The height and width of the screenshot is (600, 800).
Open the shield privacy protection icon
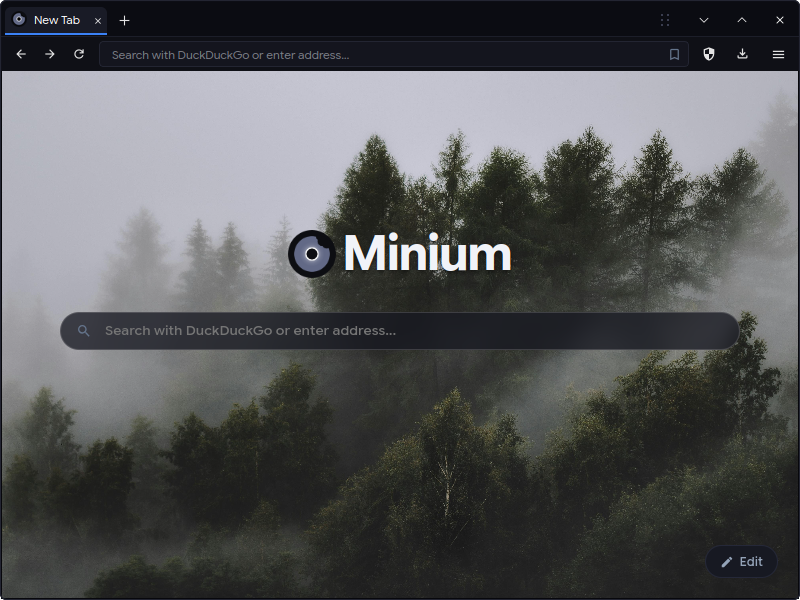709,54
